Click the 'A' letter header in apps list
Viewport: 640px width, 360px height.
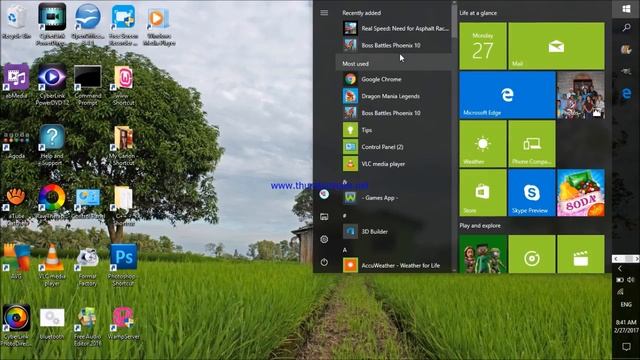click(345, 250)
